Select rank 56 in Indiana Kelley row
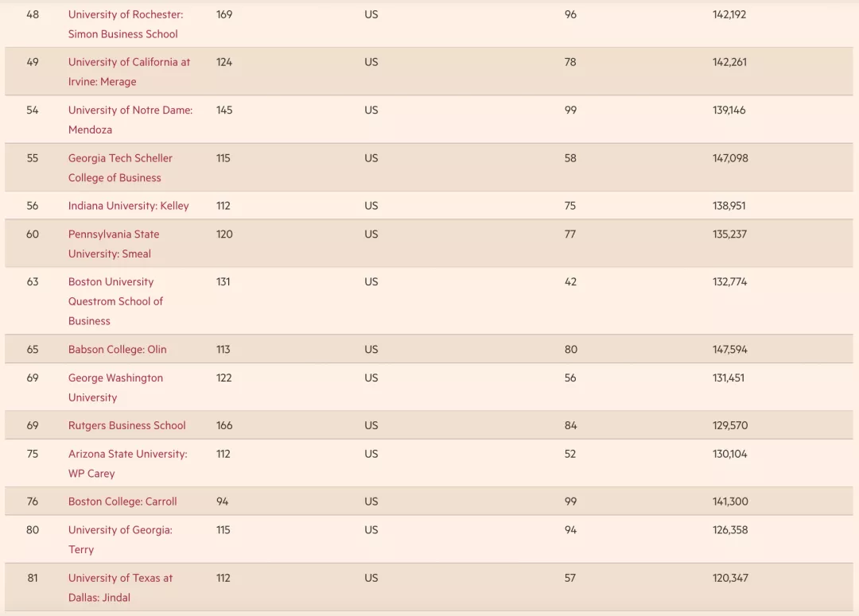The height and width of the screenshot is (616, 859). click(33, 206)
